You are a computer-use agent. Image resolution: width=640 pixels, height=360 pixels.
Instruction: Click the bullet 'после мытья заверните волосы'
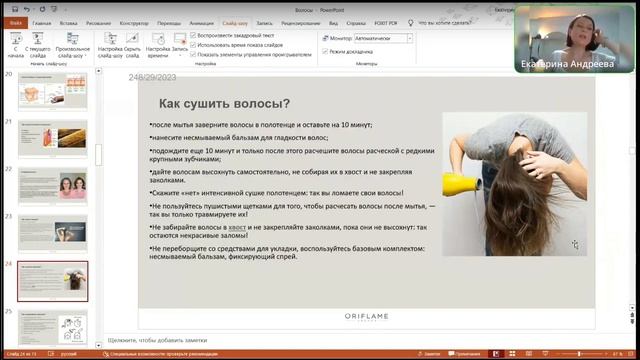261,125
